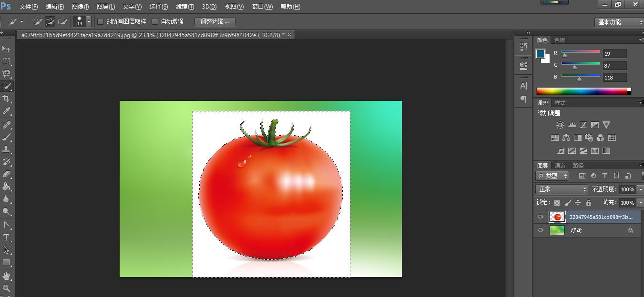Click the R value input field

pos(614,54)
